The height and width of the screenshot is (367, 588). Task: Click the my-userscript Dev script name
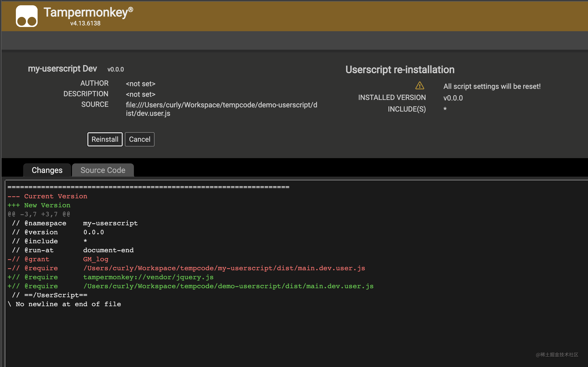[x=62, y=69]
